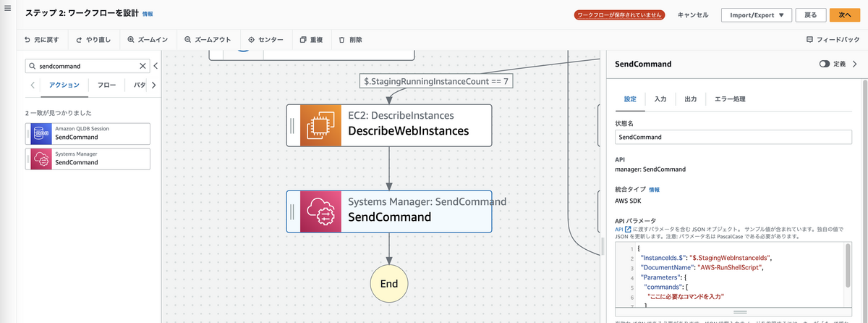Click the redo (やり直し) toolbar button
The image size is (868, 323).
[x=93, y=40]
